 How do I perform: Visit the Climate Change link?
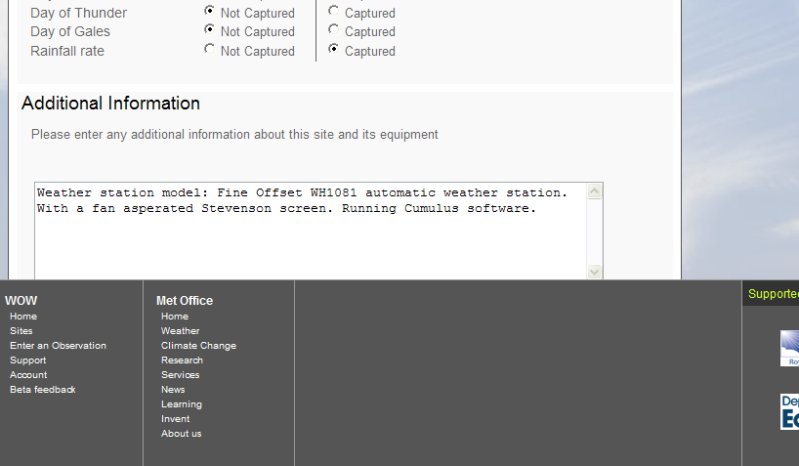click(x=199, y=346)
